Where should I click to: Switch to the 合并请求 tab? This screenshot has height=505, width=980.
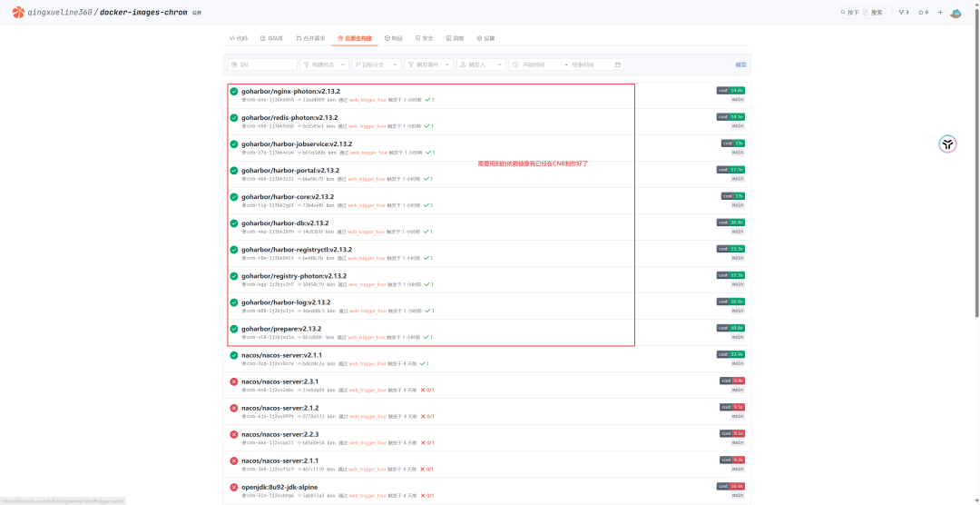pyautogui.click(x=310, y=38)
